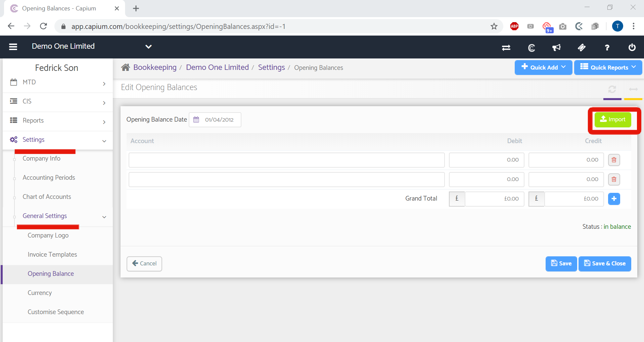
Task: Open Chart of Accounts in the sidebar
Action: pos(47,197)
